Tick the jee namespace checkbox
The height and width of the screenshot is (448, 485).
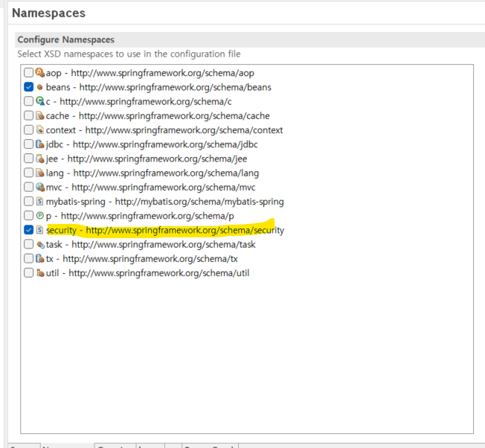[28, 159]
